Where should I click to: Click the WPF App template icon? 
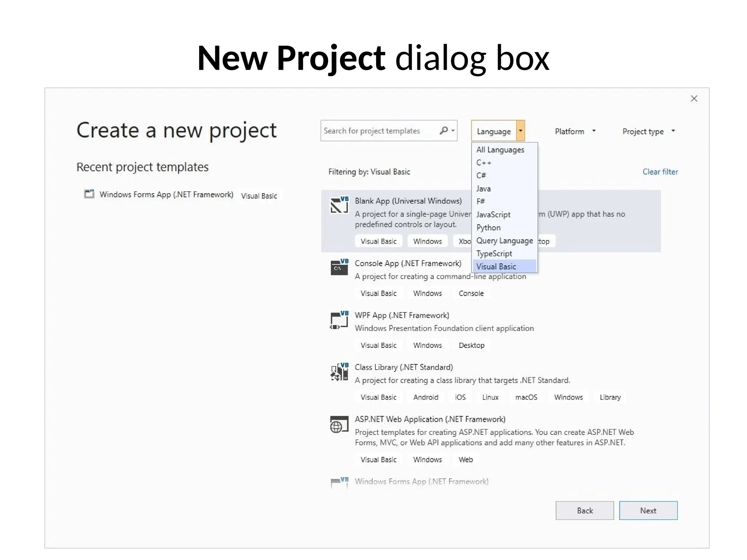(x=339, y=320)
